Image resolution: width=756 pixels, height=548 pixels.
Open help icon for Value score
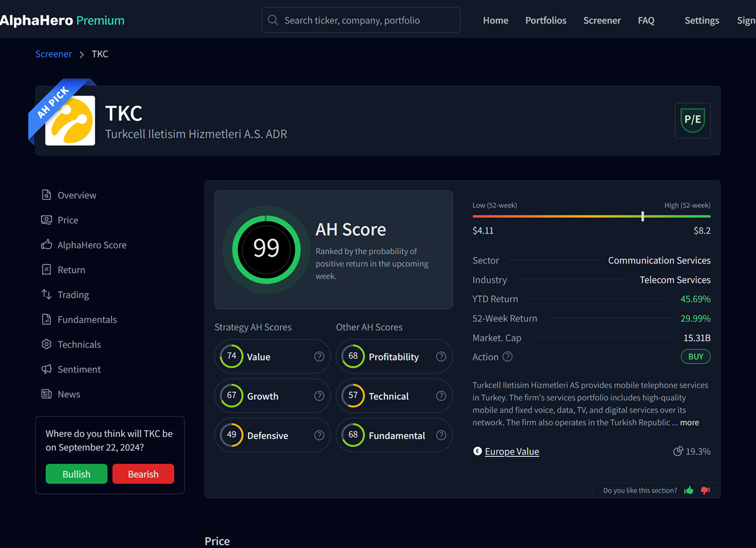click(319, 357)
